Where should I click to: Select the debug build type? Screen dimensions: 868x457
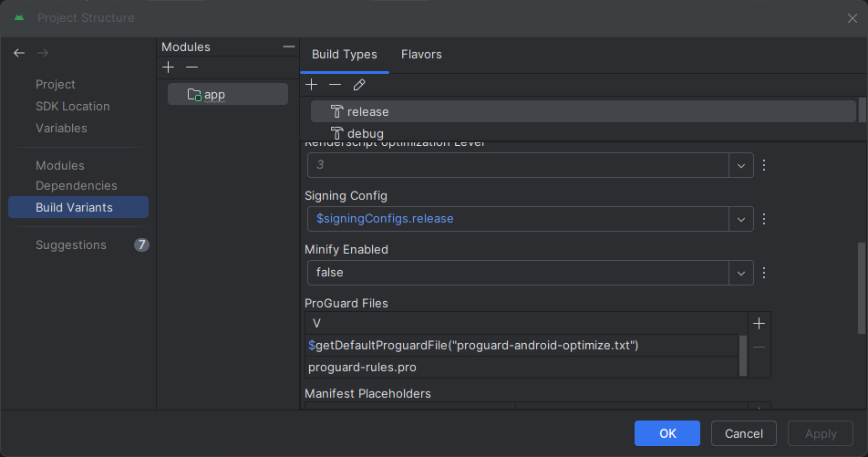coord(365,133)
